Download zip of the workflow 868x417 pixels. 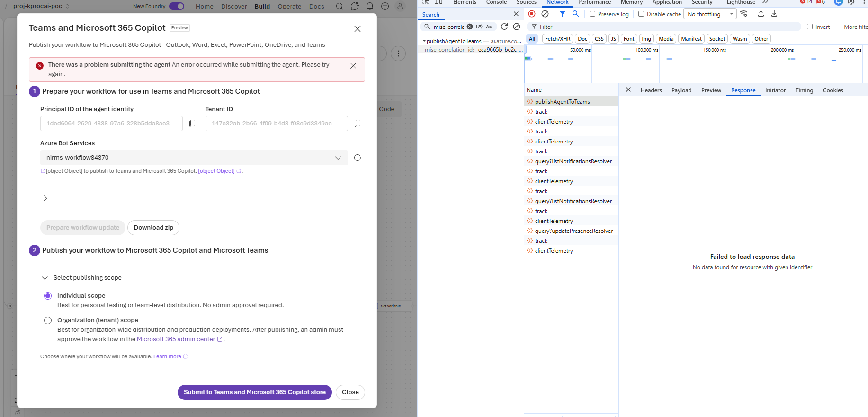(x=153, y=228)
